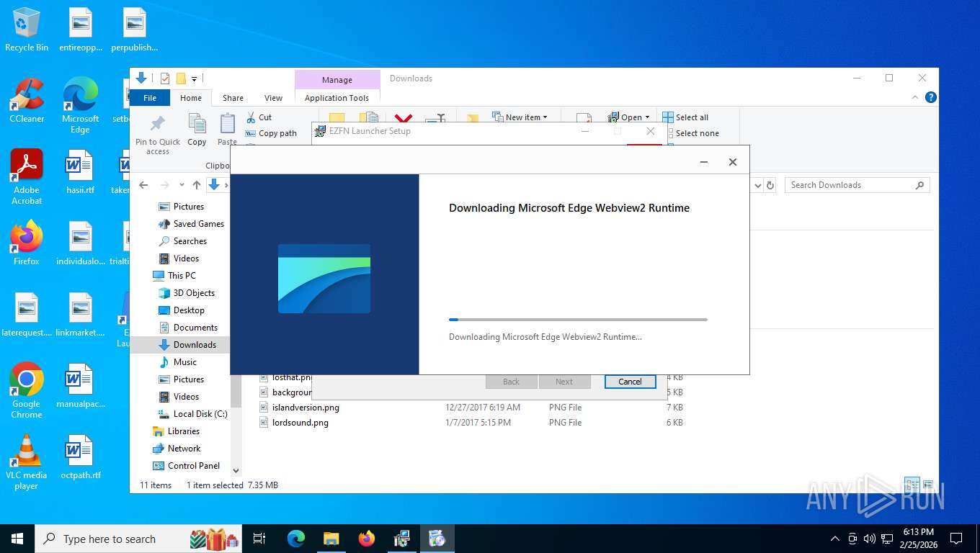980x553 pixels.
Task: Select the Manage contextual tab
Action: pos(337,80)
